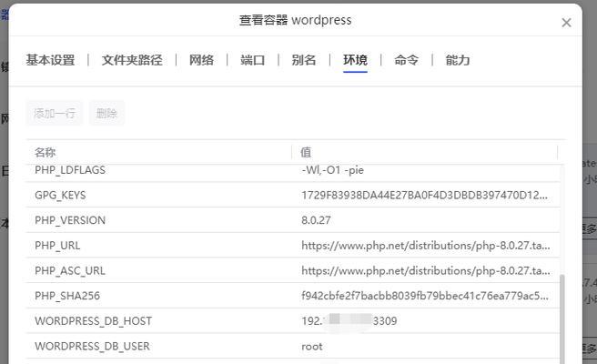Open the 能力 tab
The width and height of the screenshot is (597, 364).
coord(457,60)
